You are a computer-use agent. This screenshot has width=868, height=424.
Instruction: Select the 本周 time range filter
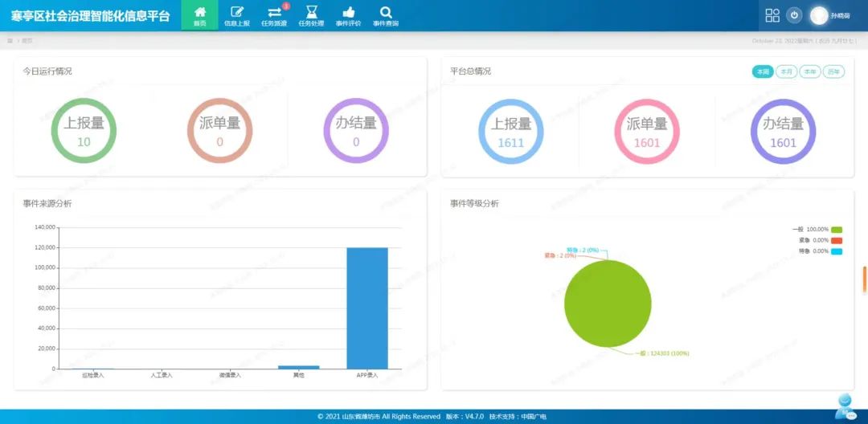763,72
